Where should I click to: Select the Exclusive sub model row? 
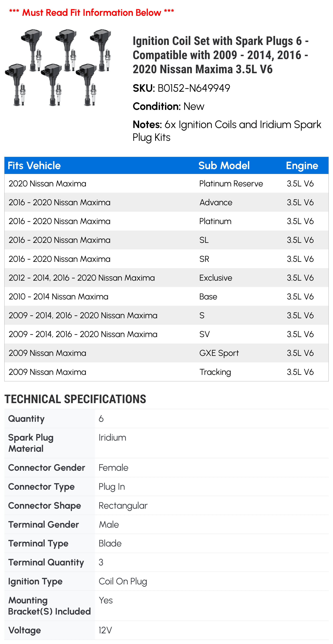click(166, 278)
